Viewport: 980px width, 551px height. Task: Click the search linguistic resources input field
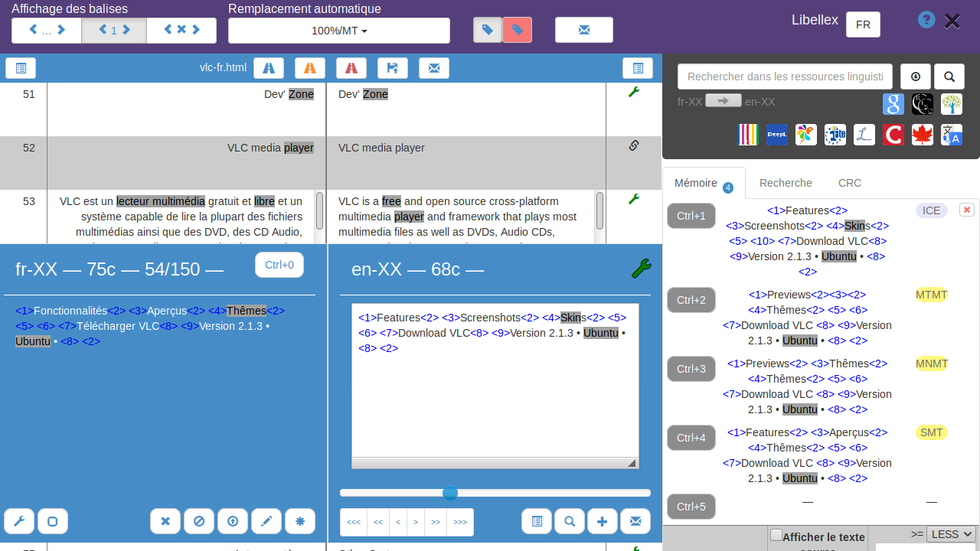pyautogui.click(x=785, y=77)
